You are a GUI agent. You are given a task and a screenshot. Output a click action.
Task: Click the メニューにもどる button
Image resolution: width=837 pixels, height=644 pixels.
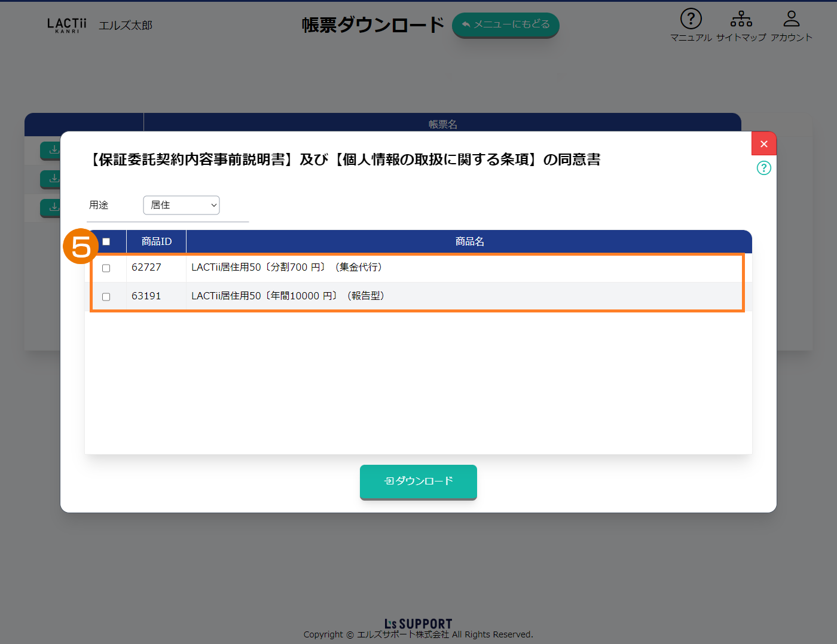[505, 24]
